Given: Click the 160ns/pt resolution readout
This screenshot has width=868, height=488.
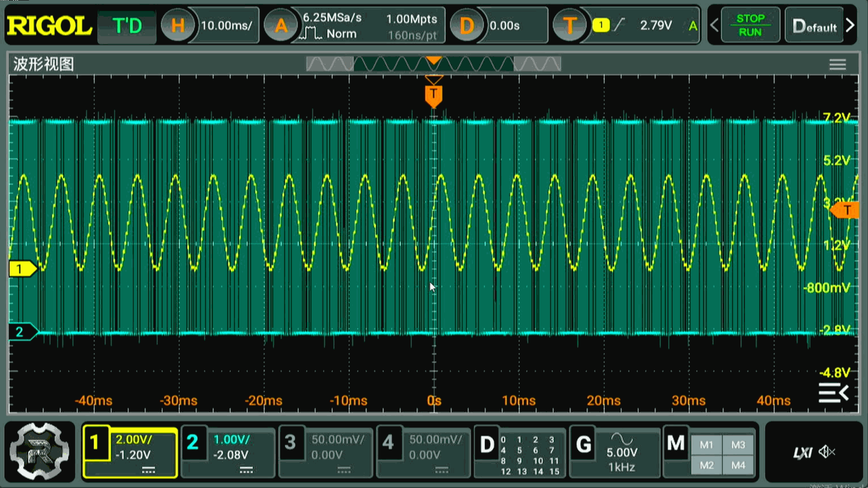Looking at the screenshot, I should [412, 35].
